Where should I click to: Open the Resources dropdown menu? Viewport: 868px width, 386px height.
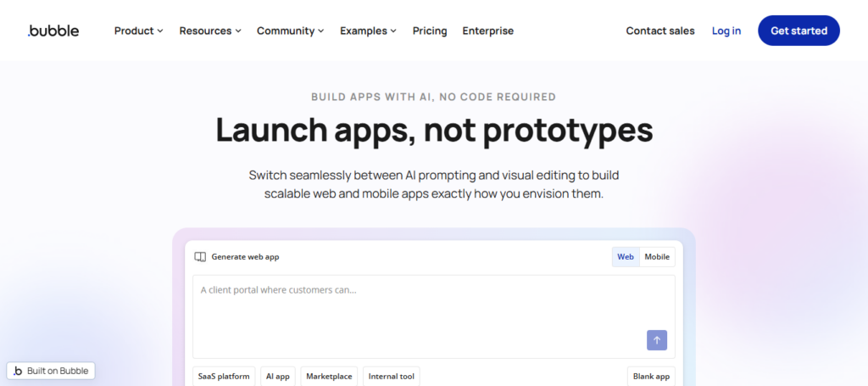(x=210, y=31)
